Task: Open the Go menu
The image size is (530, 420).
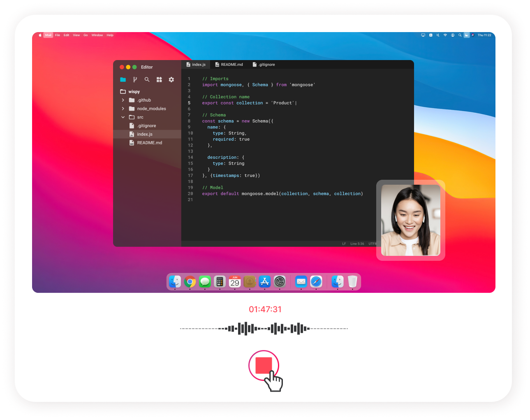Action: click(x=86, y=35)
